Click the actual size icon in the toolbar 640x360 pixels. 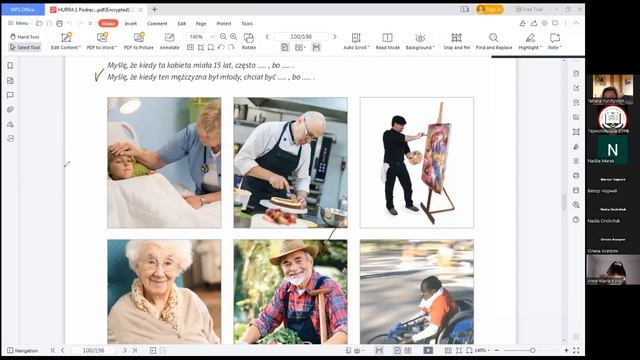190,47
